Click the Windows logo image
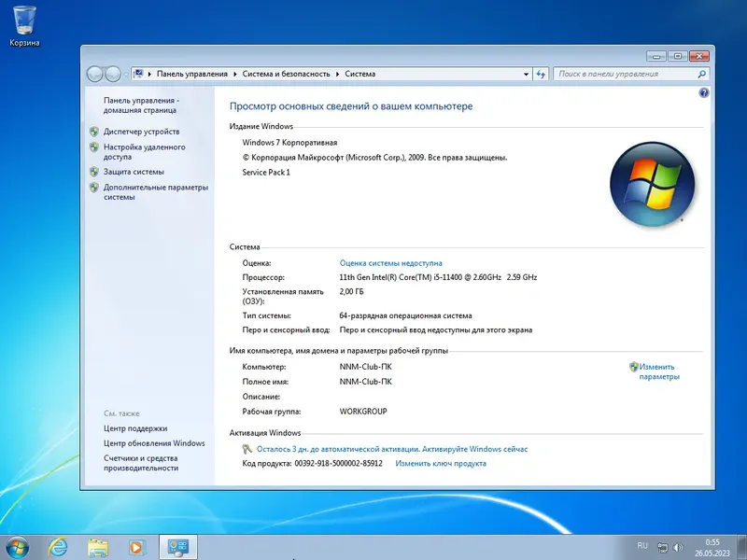 tap(652, 183)
